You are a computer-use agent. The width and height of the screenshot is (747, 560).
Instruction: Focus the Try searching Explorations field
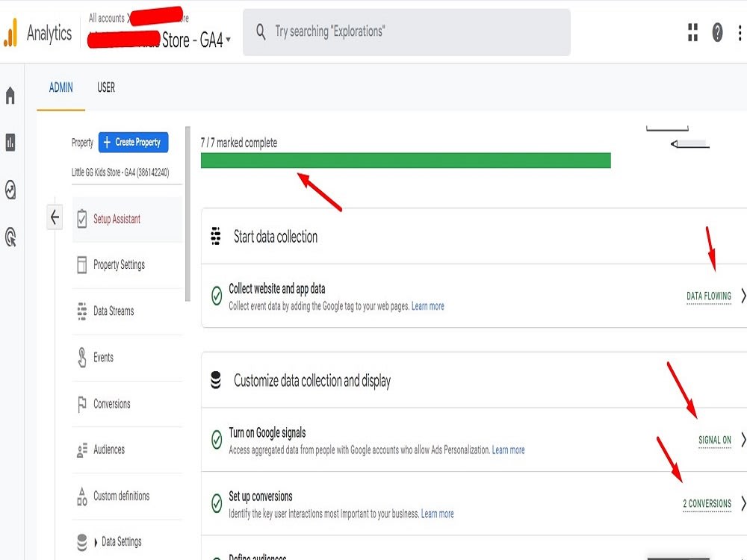[406, 32]
